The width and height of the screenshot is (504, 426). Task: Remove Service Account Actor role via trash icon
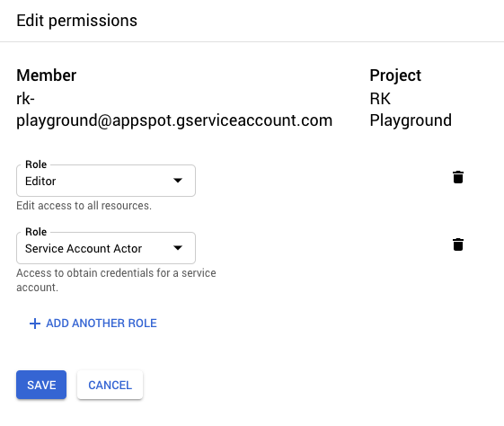(x=457, y=244)
